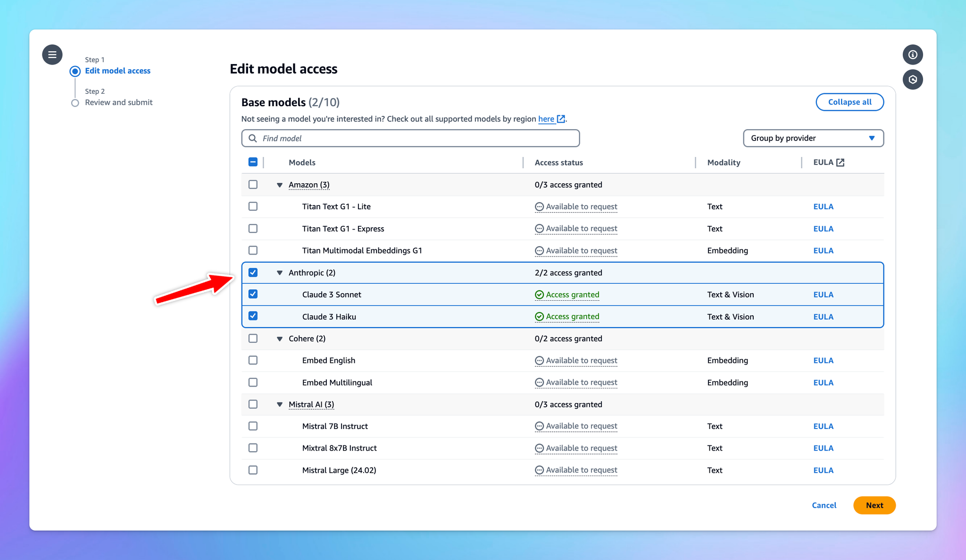The height and width of the screenshot is (560, 966).
Task: Click green check icon for Claude 3 Sonnet
Action: [x=539, y=295]
